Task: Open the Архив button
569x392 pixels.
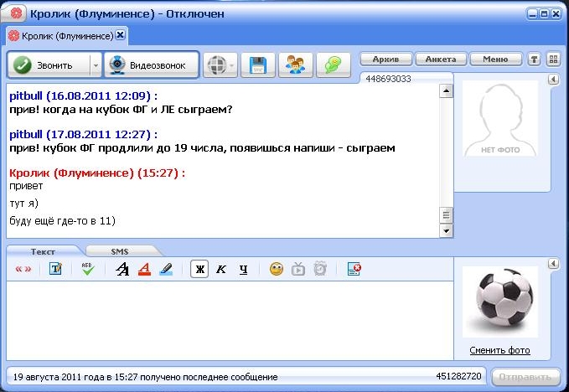Action: [x=385, y=59]
